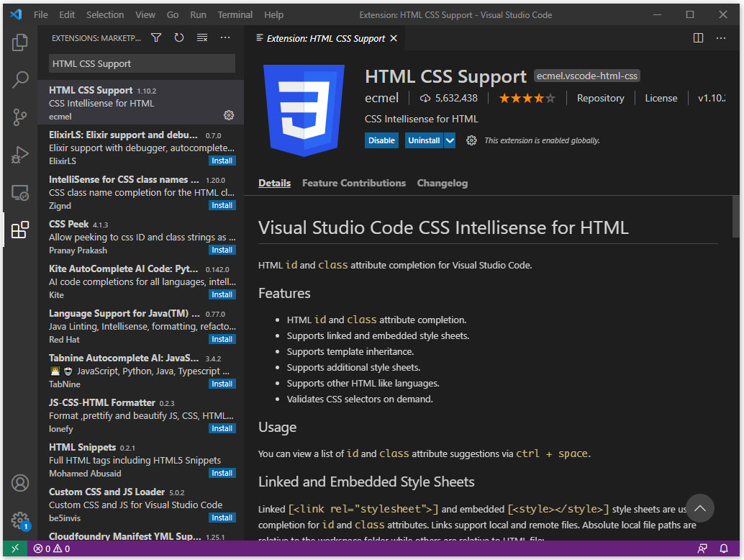This screenshot has height=560, width=744.
Task: Open the Run menu
Action: pyautogui.click(x=198, y=14)
